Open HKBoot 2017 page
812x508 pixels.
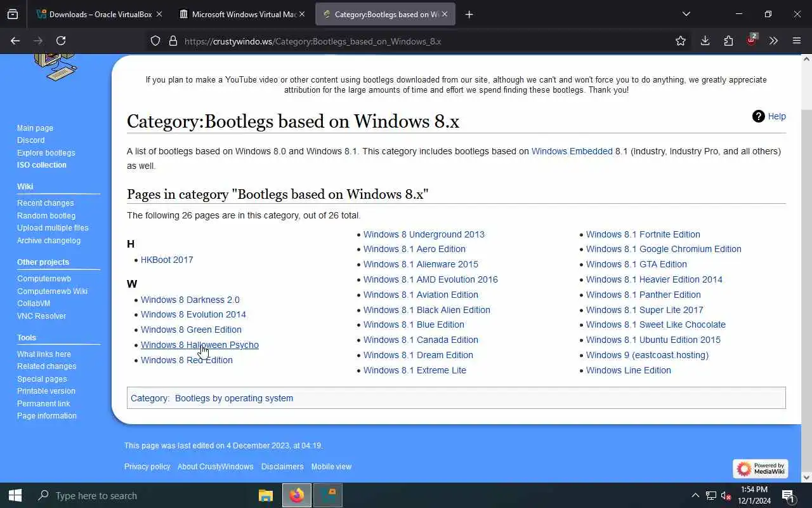pyautogui.click(x=167, y=260)
